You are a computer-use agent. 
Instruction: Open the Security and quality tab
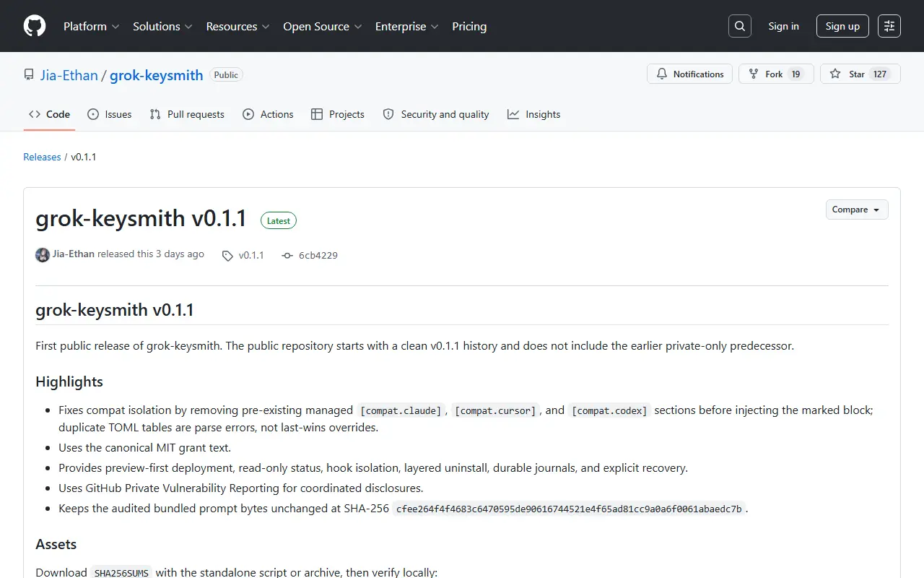(x=435, y=114)
